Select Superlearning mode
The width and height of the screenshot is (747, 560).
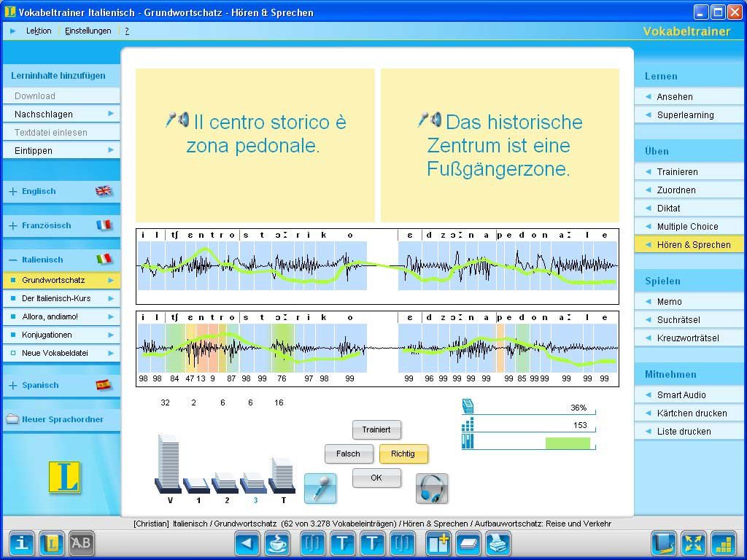[x=689, y=114]
